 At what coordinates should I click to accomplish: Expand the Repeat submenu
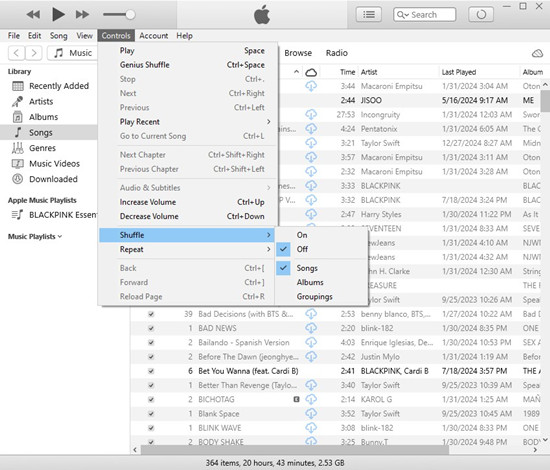click(x=188, y=249)
